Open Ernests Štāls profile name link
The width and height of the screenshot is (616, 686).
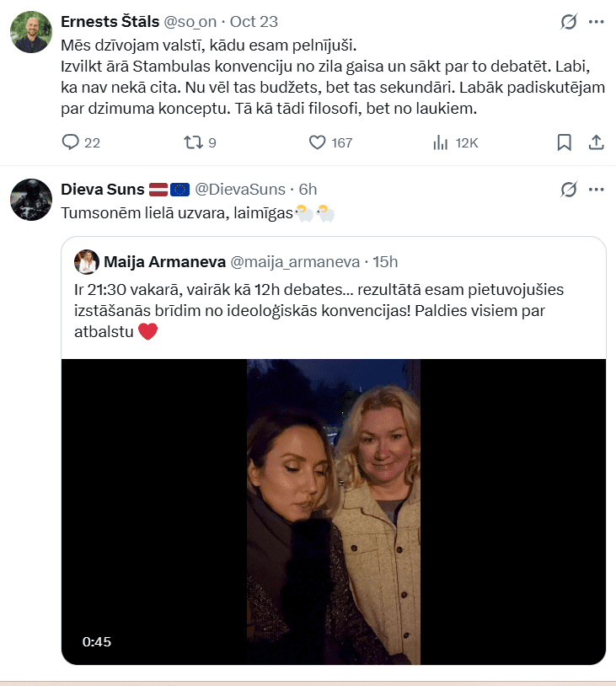110,21
